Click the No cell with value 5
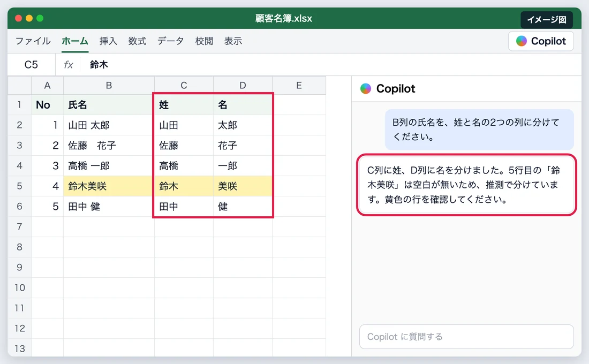This screenshot has width=589, height=364. (x=47, y=206)
